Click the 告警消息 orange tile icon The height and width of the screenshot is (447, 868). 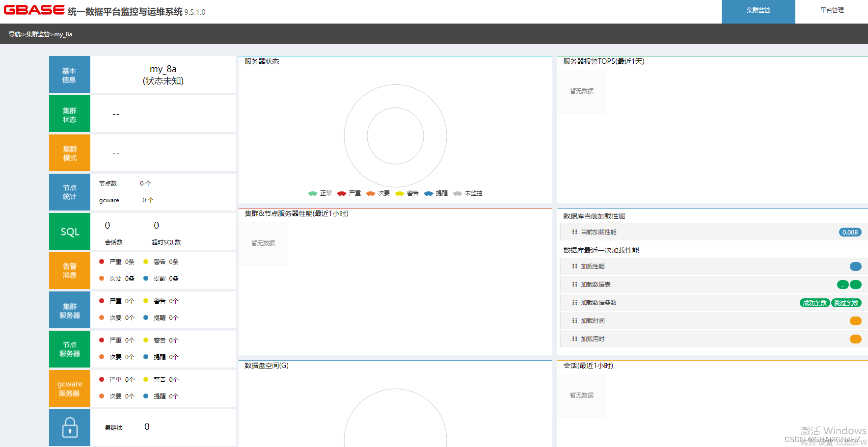(69, 270)
